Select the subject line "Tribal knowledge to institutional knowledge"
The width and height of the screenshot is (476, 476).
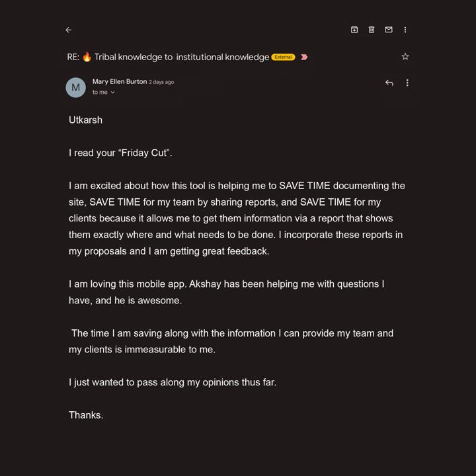(x=182, y=57)
